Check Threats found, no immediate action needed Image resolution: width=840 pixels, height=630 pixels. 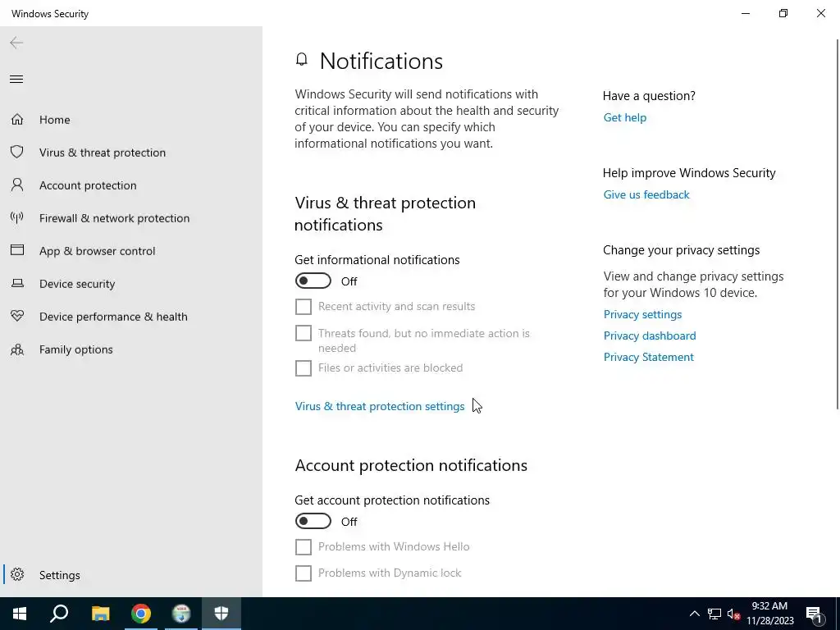(x=304, y=333)
